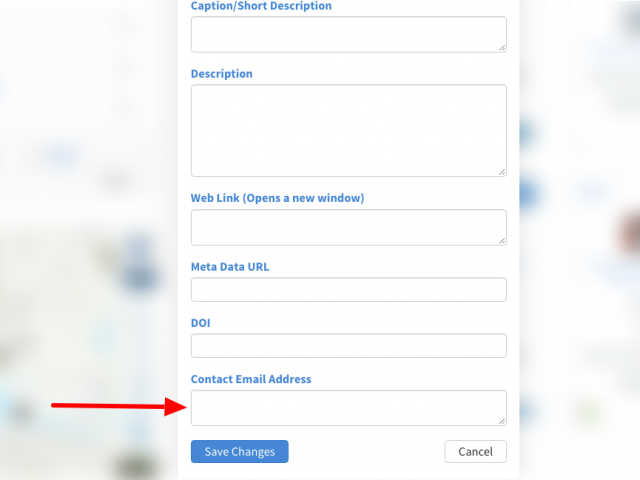
Task: Click the Meta Data URL label
Action: (x=230, y=267)
